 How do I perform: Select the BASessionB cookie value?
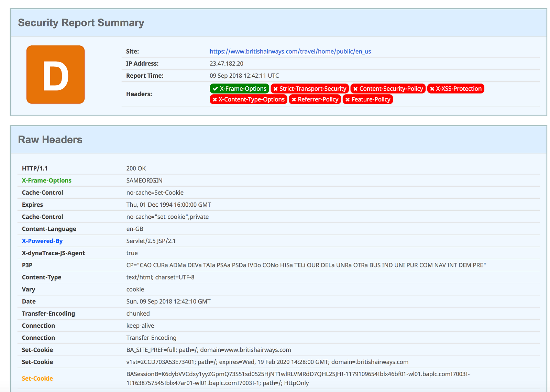298,379
